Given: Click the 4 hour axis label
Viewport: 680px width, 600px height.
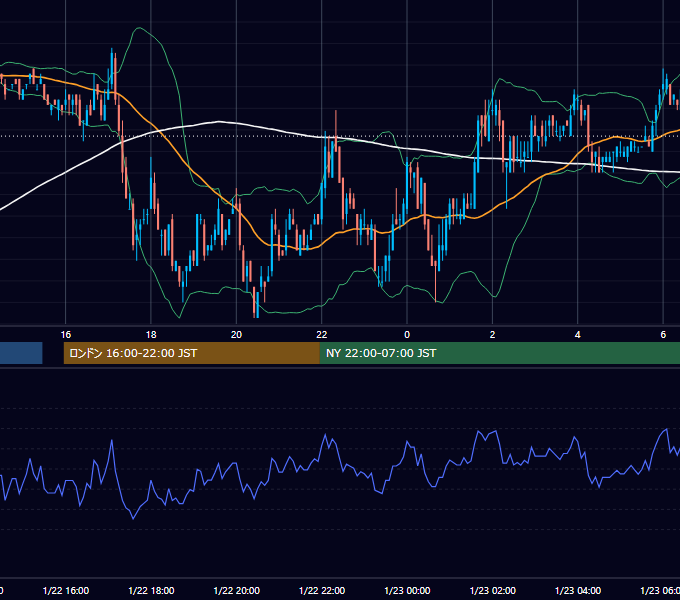Looking at the screenshot, I should click(x=578, y=335).
